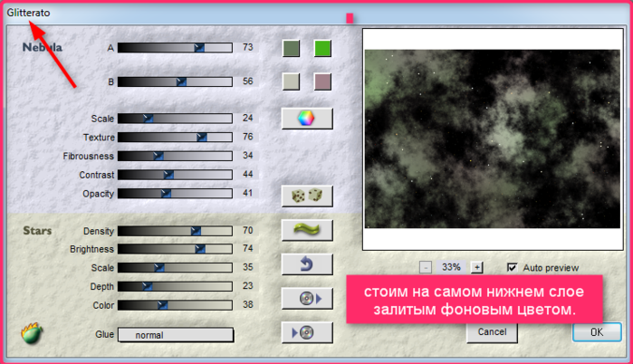Image resolution: width=633 pixels, height=364 pixels.
Task: Click the arrow-then-disc preset button
Action: point(307,332)
